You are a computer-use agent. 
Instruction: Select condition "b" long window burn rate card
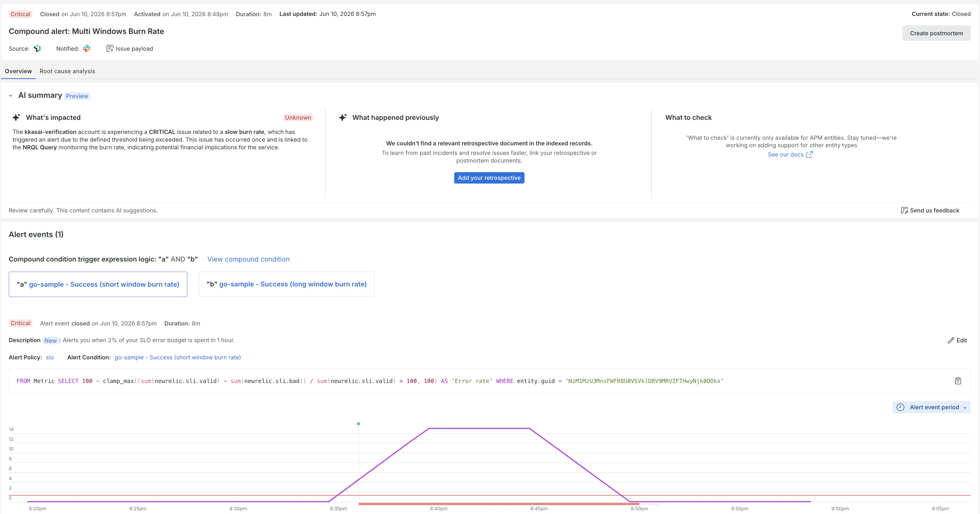click(x=286, y=284)
